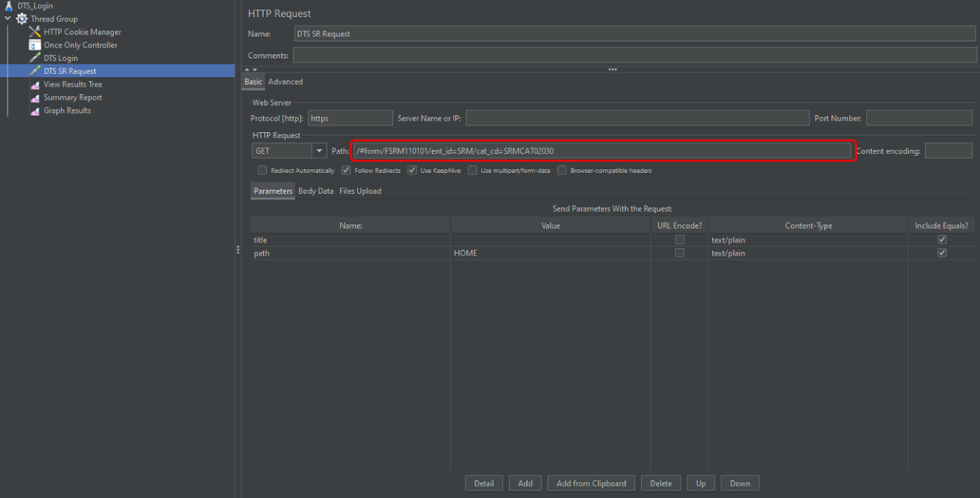
Task: Click the Once Only Controller icon
Action: point(35,45)
